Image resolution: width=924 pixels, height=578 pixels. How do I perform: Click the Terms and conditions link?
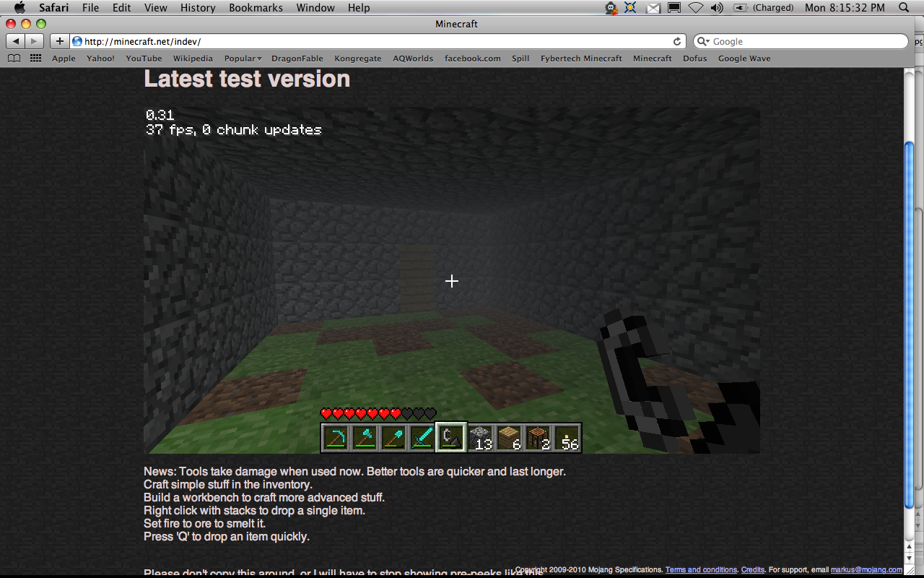tap(701, 570)
